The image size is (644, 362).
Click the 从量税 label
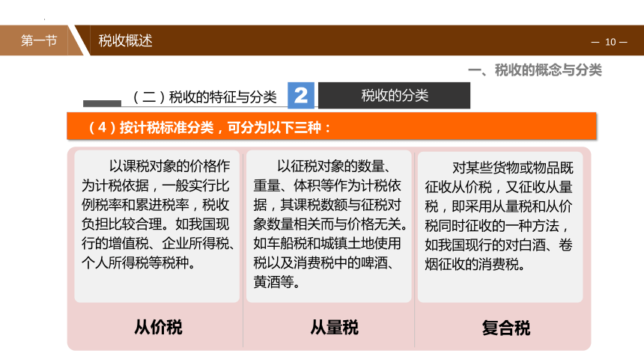pos(334,328)
